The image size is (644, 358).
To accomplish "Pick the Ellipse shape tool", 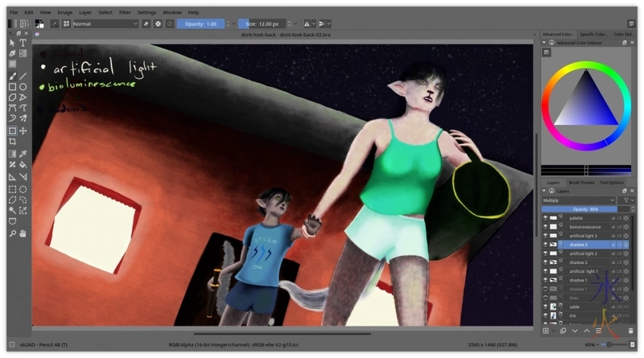I will pos(23,87).
